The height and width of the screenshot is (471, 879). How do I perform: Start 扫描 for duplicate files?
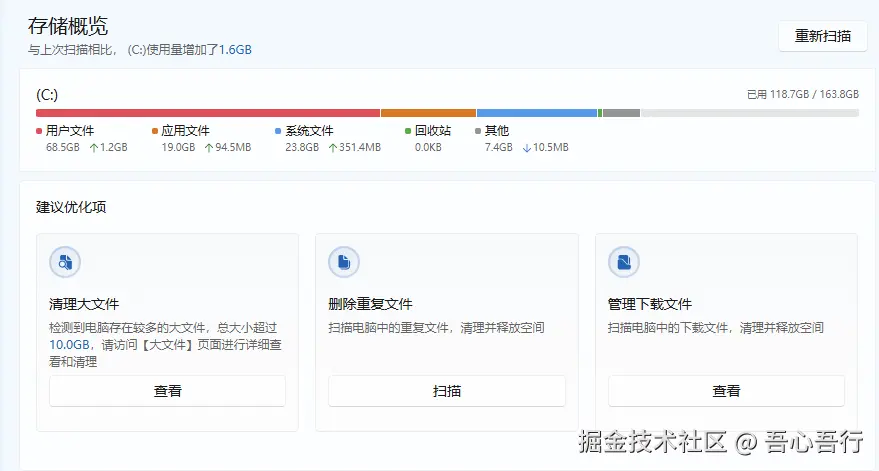click(x=446, y=391)
